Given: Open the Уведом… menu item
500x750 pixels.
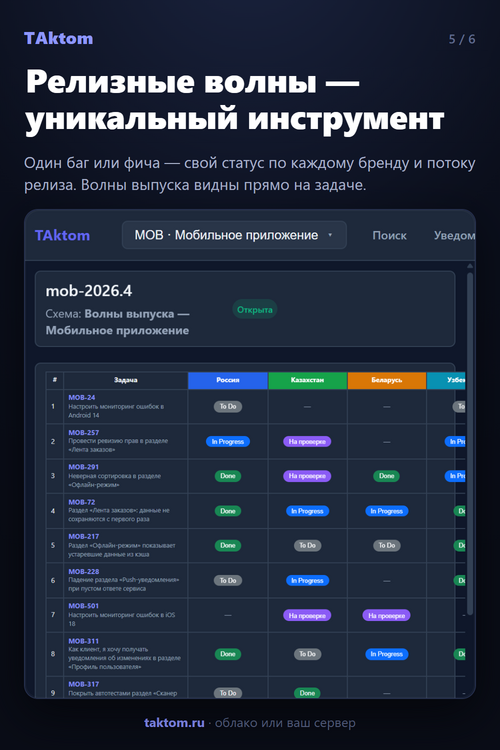Looking at the screenshot, I should pos(455,235).
